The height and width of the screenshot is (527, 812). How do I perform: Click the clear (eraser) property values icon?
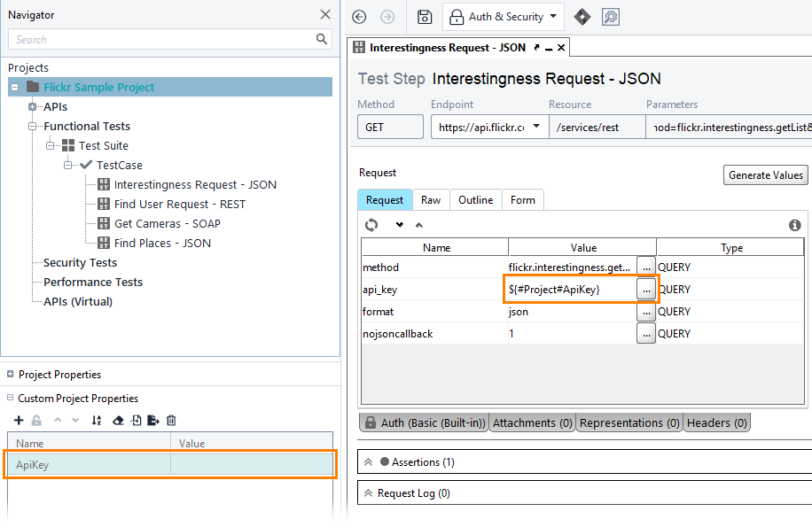[117, 421]
